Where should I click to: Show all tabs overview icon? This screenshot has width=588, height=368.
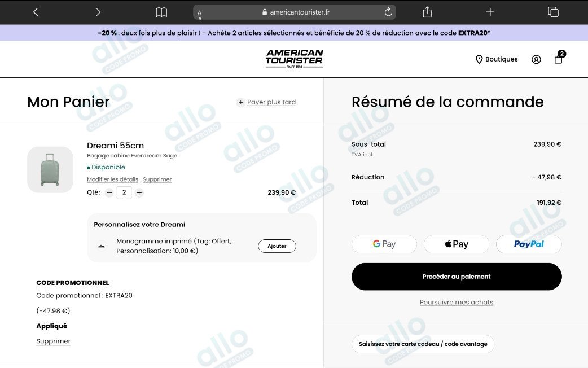(553, 12)
